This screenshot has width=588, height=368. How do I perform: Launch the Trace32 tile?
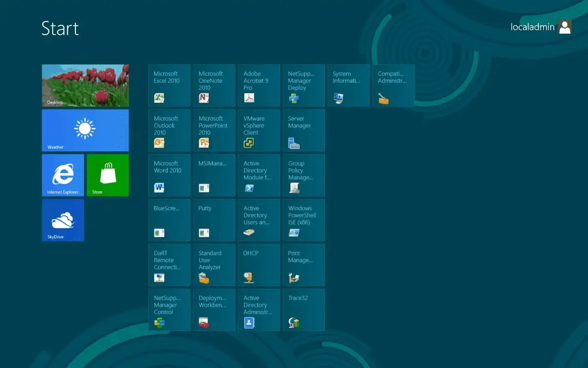click(304, 310)
